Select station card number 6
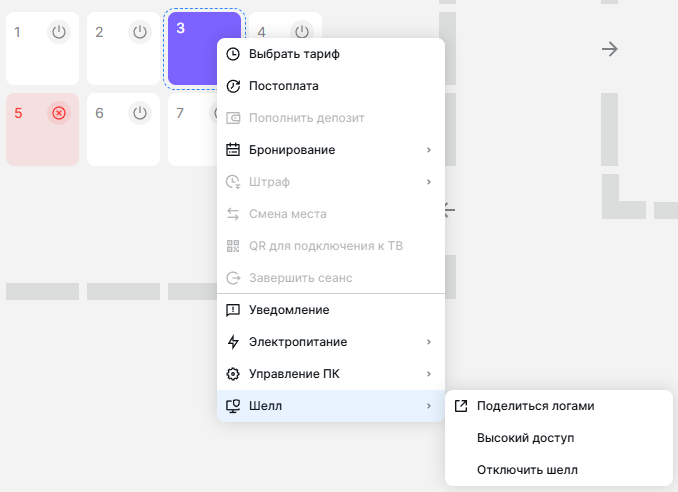The width and height of the screenshot is (678, 492). [x=123, y=130]
